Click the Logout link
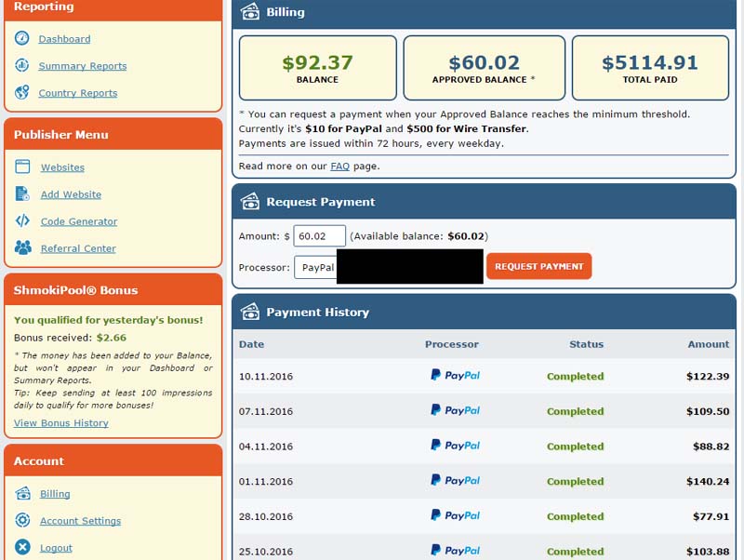 56,548
